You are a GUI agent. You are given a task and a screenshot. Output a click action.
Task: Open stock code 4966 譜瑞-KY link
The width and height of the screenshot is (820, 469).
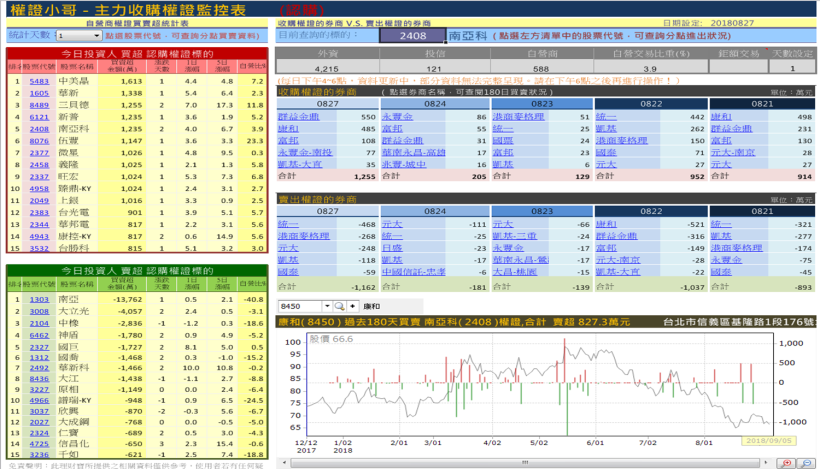click(x=39, y=401)
